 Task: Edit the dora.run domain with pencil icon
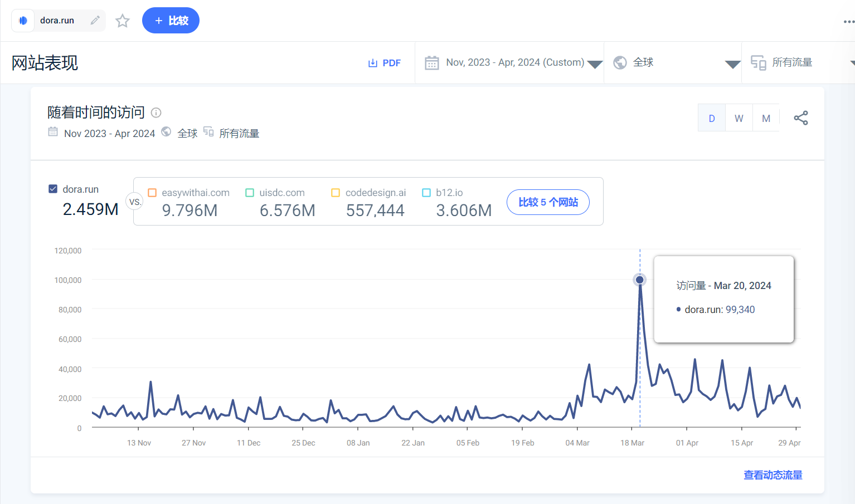[95, 21]
